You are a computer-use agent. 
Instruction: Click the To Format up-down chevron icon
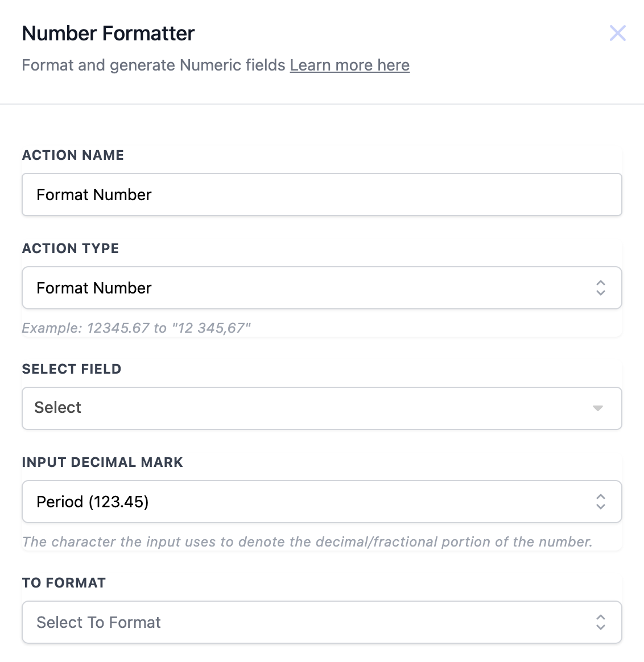tap(600, 622)
